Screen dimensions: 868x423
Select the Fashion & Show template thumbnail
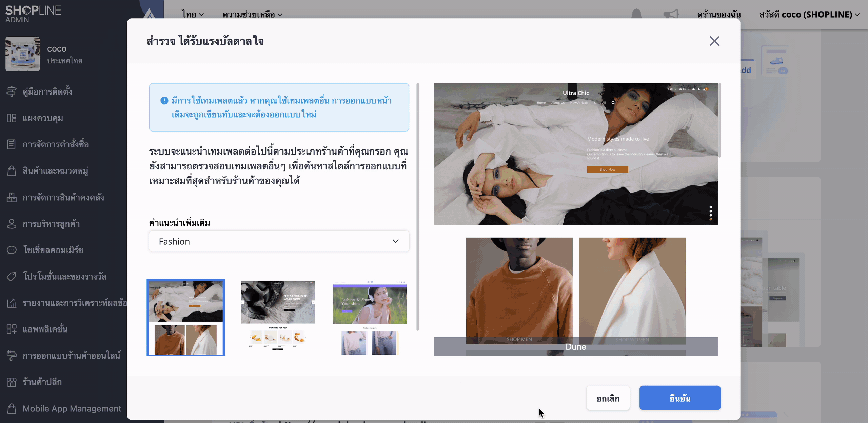tap(370, 318)
